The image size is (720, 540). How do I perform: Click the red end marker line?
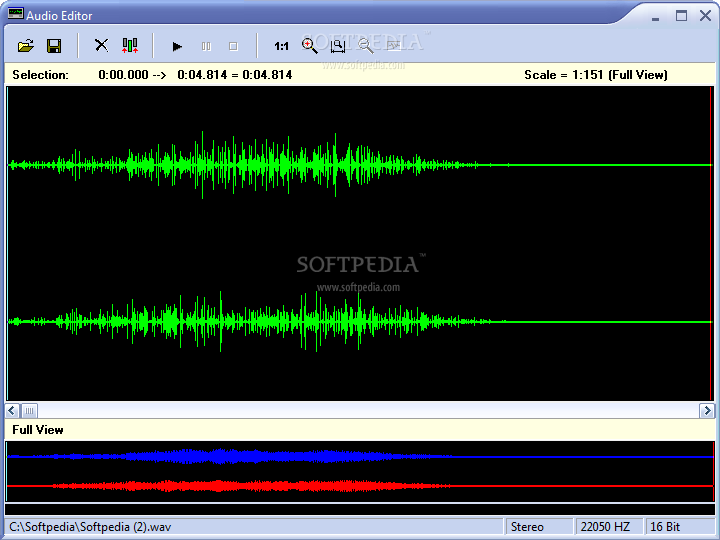coord(711,243)
